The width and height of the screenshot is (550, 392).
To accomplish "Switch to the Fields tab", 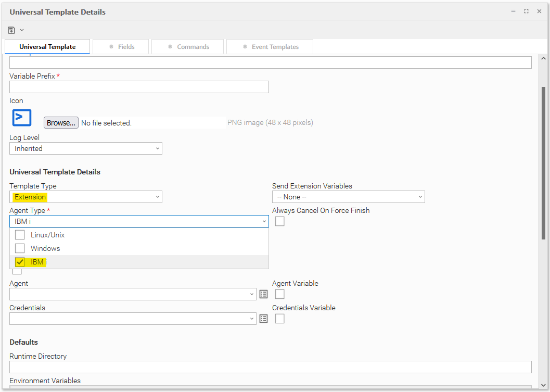I will (121, 47).
